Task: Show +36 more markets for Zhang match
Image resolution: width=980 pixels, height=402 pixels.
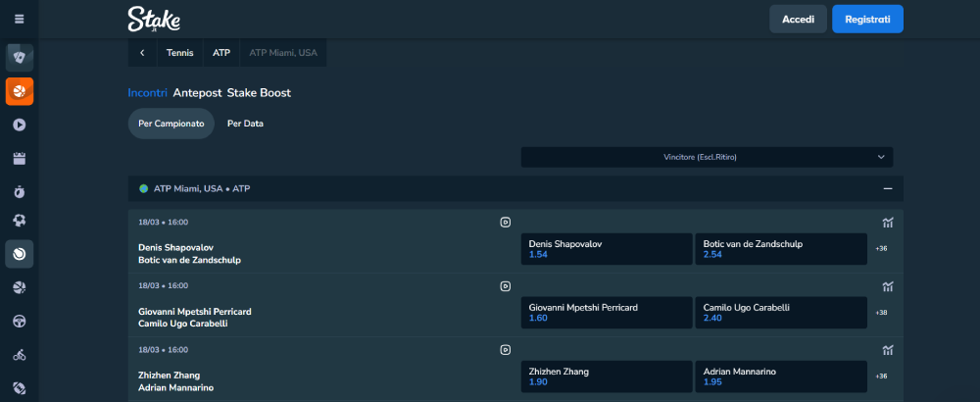Action: [x=881, y=377]
